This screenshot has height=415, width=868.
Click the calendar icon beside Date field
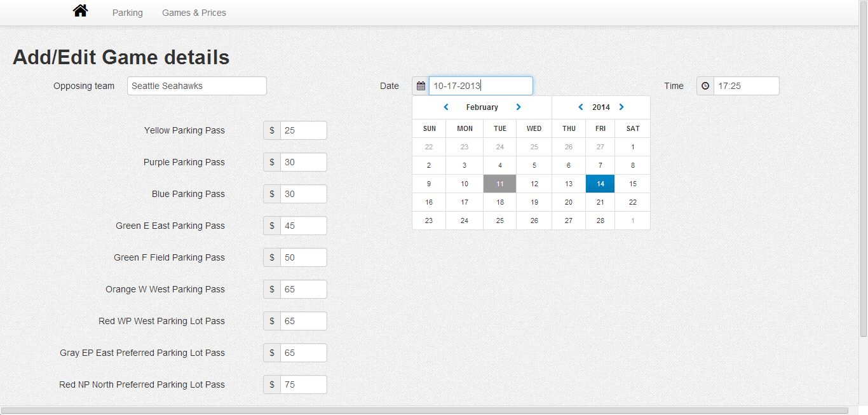[x=421, y=86]
